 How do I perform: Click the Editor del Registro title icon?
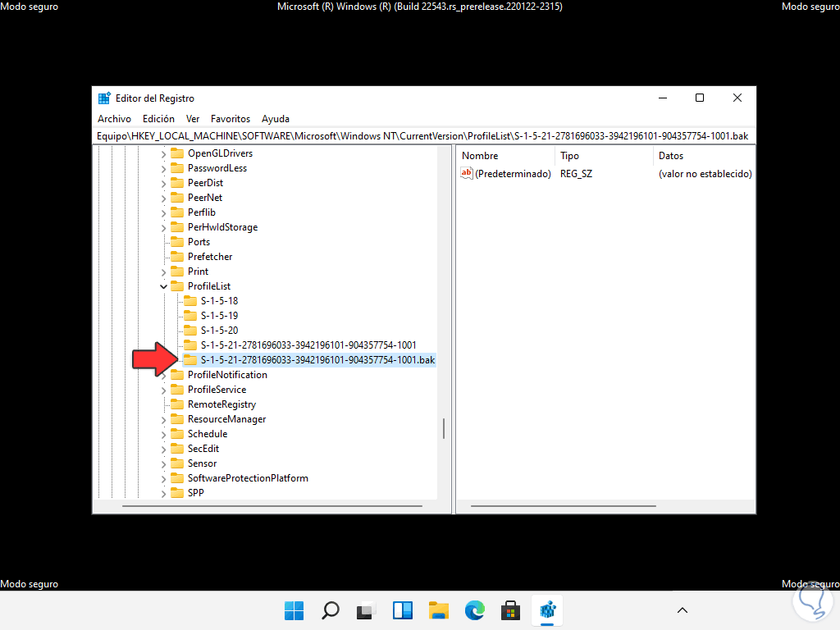pyautogui.click(x=104, y=98)
